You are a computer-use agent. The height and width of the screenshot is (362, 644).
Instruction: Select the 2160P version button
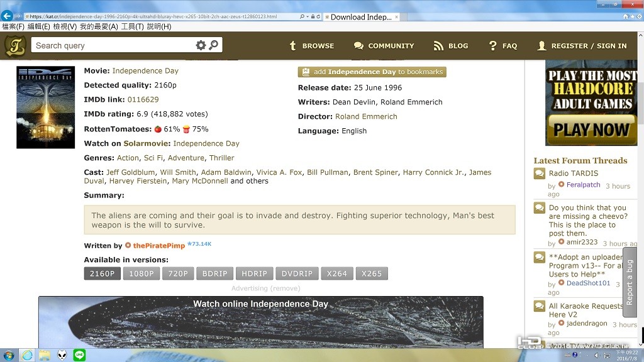[103, 274]
